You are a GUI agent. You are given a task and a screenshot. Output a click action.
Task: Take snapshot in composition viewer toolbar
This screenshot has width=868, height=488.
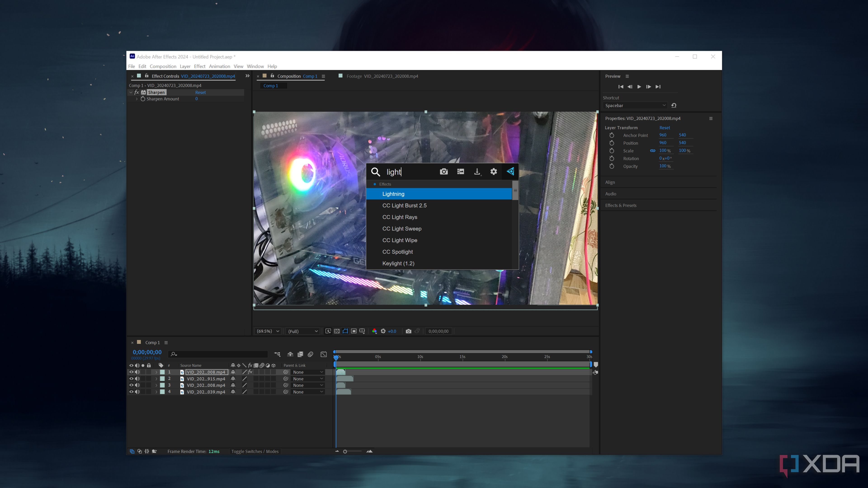(x=408, y=331)
